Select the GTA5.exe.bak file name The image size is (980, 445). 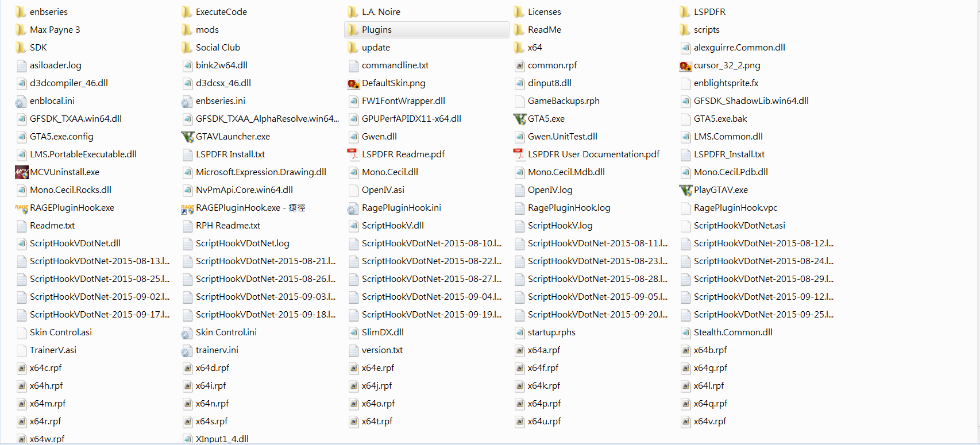click(x=720, y=119)
